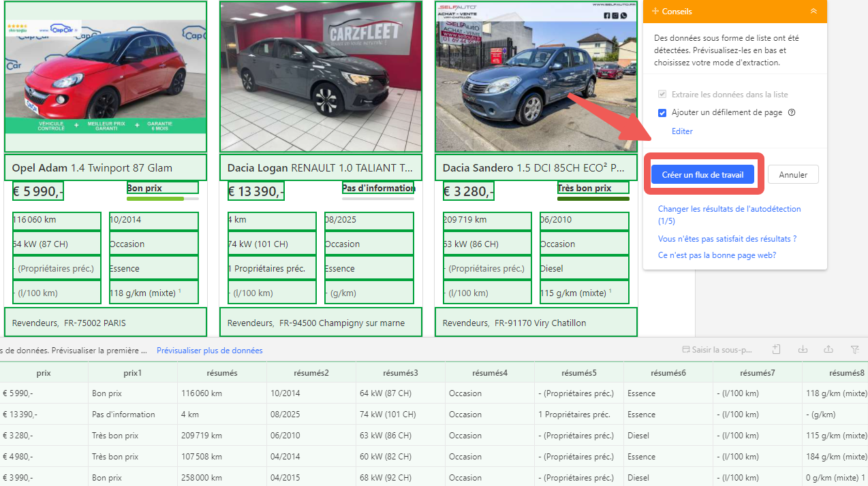Click the add field icon in data toolbar
This screenshot has height=486, width=868.
(x=777, y=350)
